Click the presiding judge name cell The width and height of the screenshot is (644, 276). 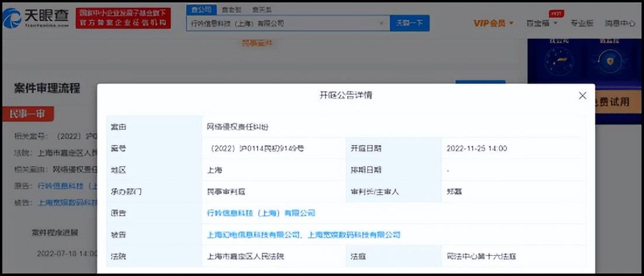click(x=514, y=191)
